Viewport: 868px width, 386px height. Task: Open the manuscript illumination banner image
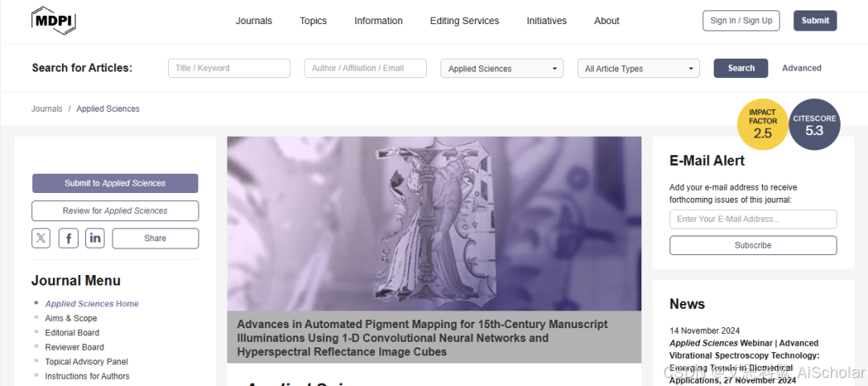tap(434, 224)
